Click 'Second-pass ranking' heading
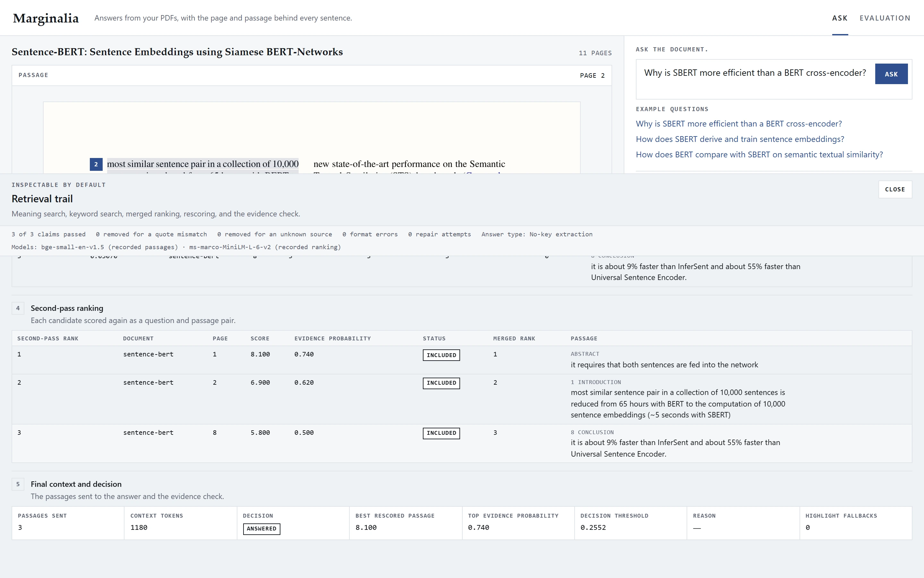 pos(67,308)
